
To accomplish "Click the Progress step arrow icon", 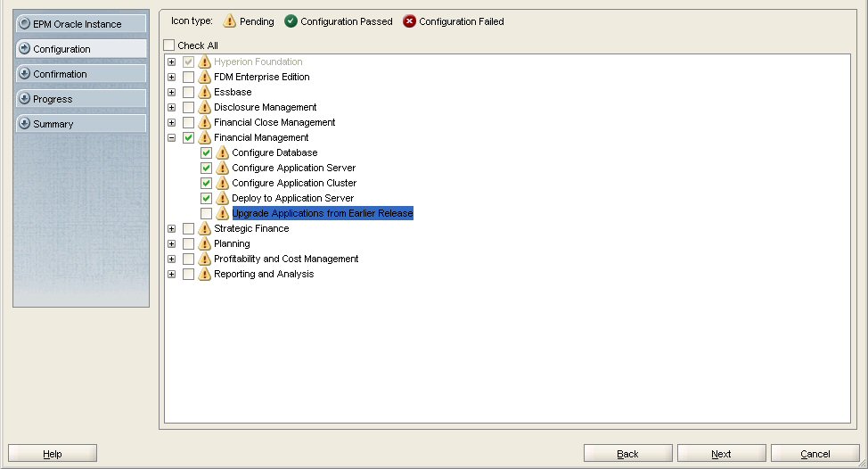I will click(24, 98).
